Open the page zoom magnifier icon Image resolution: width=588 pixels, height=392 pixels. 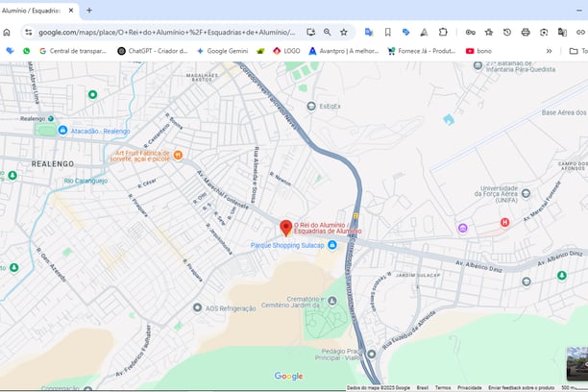coord(328,33)
